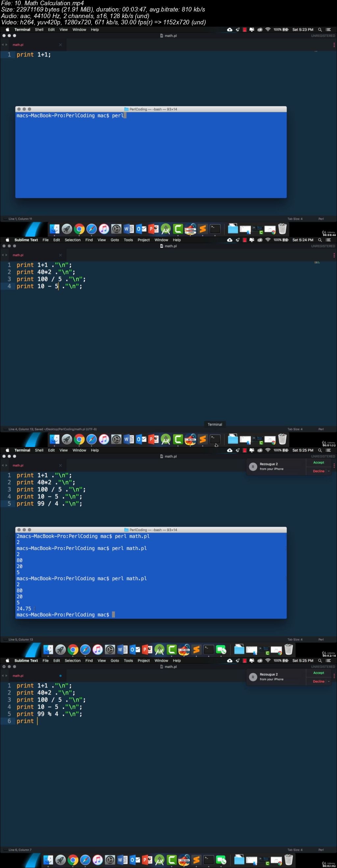Decline the Rezougue 2 call in the Terminal frame
Viewport: 337px width, 868px height.
319,471
